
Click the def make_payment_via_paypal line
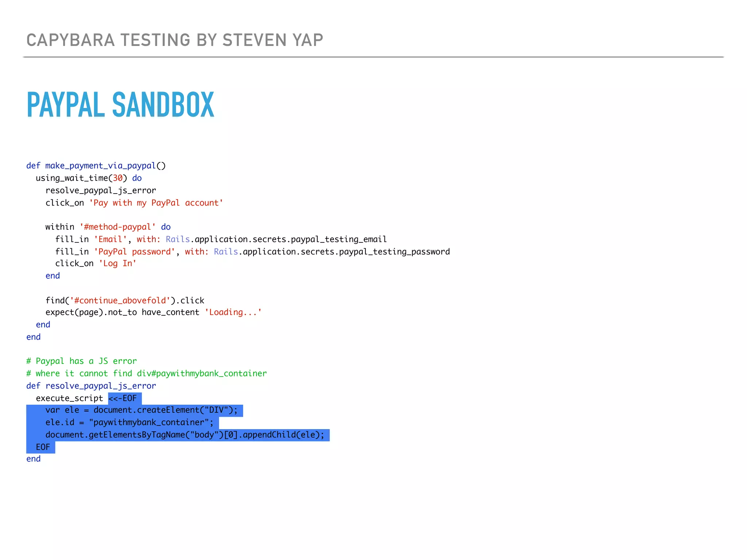coord(96,166)
